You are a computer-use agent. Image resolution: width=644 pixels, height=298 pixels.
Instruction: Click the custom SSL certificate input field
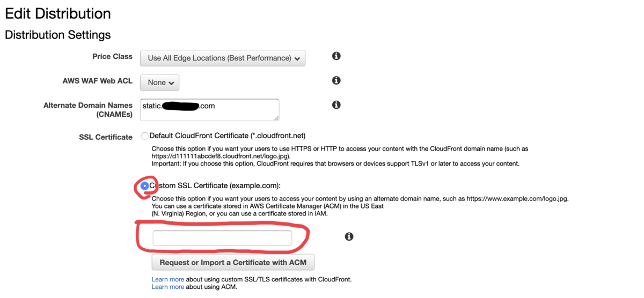222,238
